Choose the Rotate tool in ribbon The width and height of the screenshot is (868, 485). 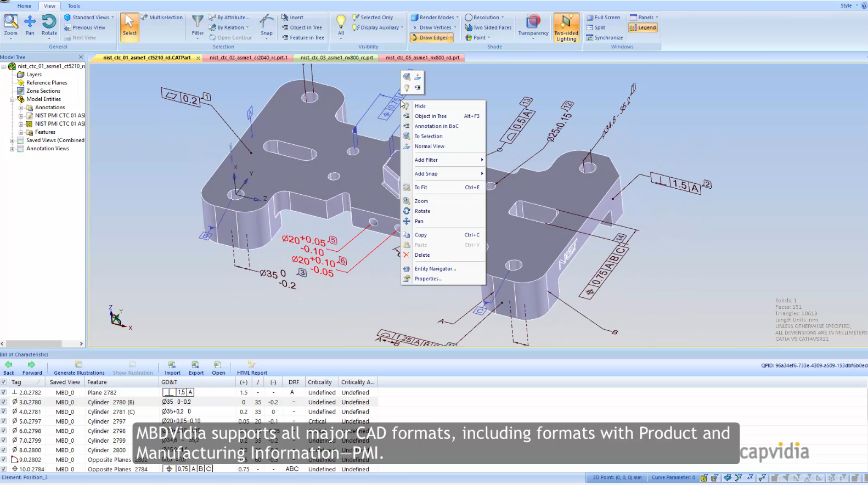click(x=49, y=25)
